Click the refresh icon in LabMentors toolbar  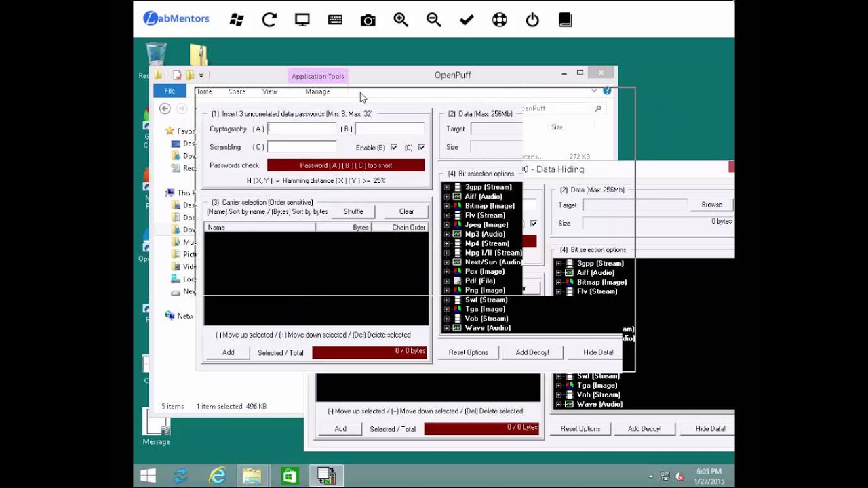point(269,20)
